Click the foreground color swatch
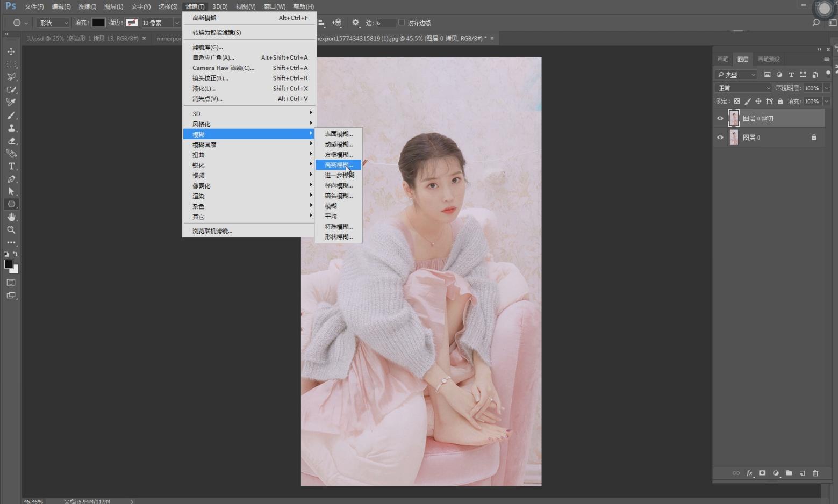Viewport: 838px width, 504px height. tap(9, 264)
